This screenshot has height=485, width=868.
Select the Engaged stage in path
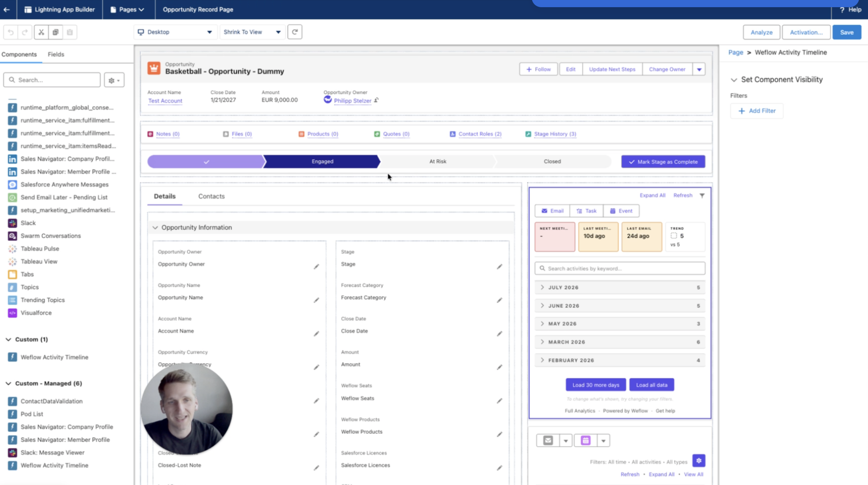point(322,162)
